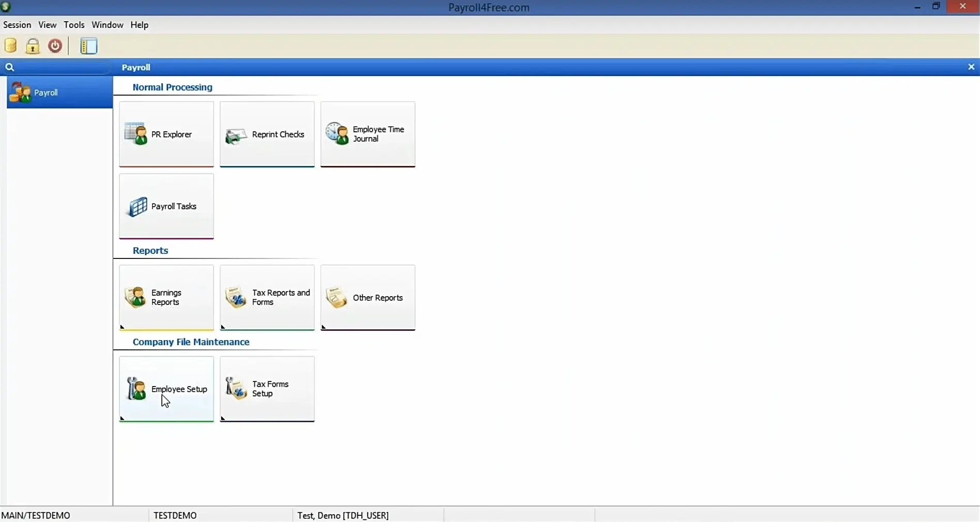
Task: Expand the corner options on Employee Setup tile
Action: tap(122, 419)
